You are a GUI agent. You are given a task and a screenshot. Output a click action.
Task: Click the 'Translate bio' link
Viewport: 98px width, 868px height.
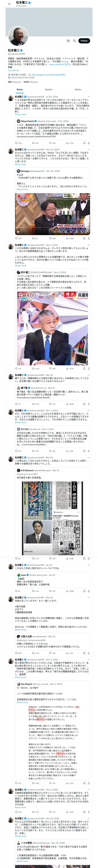tap(14, 70)
